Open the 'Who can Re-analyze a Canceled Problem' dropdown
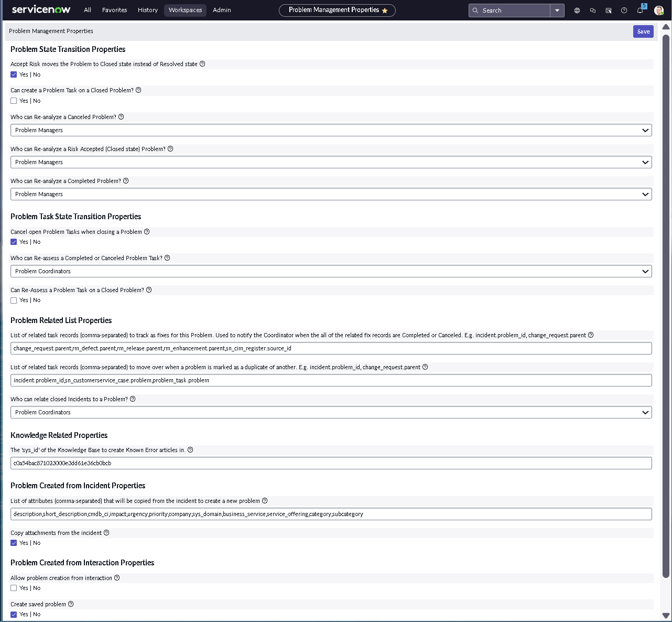 331,130
